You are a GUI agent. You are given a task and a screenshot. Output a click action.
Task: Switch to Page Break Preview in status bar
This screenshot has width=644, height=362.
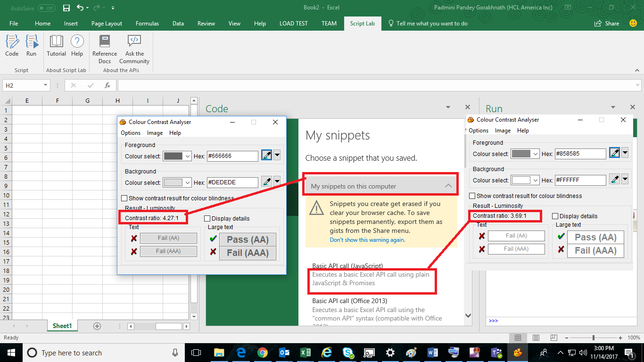(x=554, y=337)
